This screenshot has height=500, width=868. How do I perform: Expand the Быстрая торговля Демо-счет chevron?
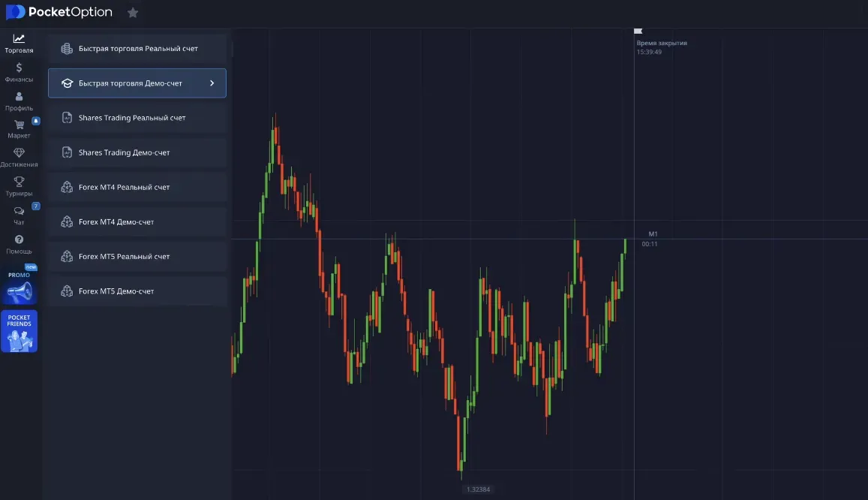(x=212, y=83)
